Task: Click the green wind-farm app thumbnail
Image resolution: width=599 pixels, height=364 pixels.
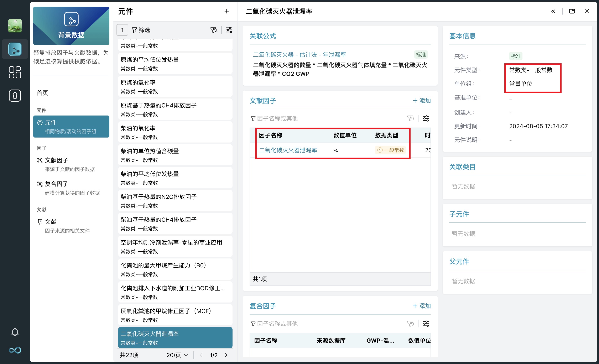Action: click(x=15, y=25)
